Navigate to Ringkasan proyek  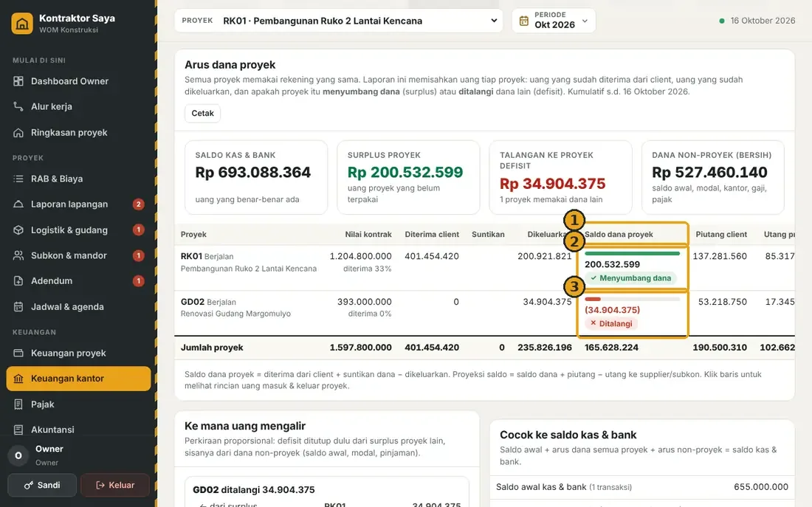coord(79,133)
